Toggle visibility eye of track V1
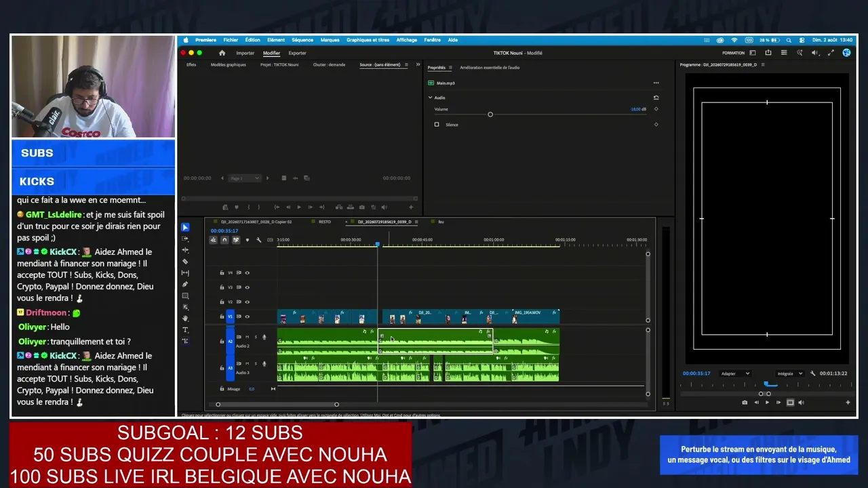The image size is (868, 488). click(247, 317)
